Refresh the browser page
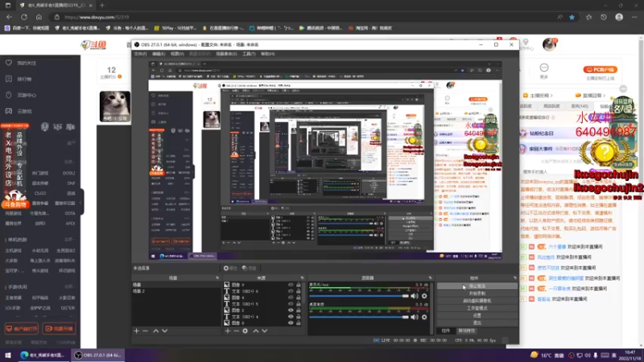The height and width of the screenshot is (362, 644). pos(24,17)
